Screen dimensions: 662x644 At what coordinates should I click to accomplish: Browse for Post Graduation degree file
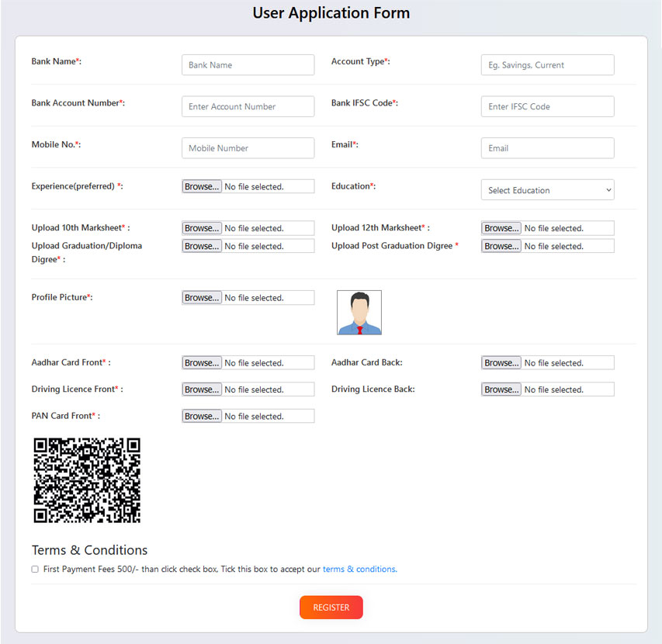501,246
